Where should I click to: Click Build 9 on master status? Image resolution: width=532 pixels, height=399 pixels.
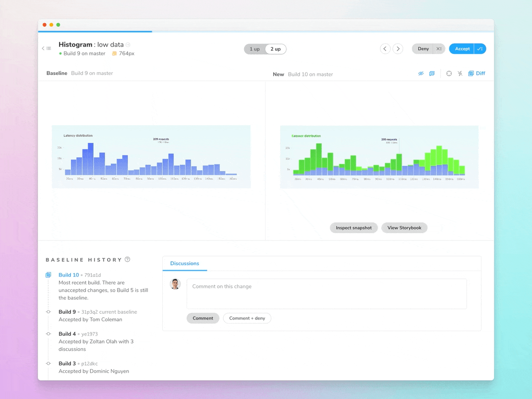[82, 54]
